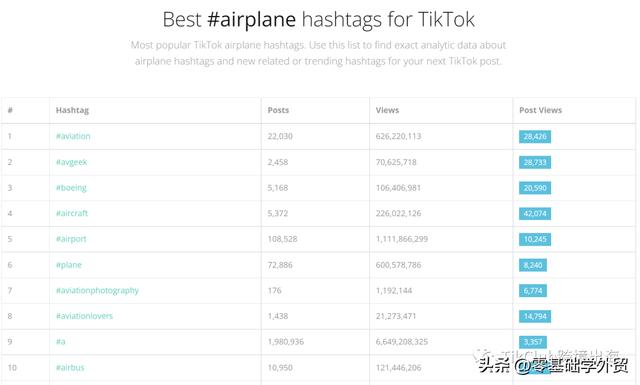Click the 28,426 post views badge
Image resolution: width=640 pixels, height=385 pixels.
click(535, 136)
